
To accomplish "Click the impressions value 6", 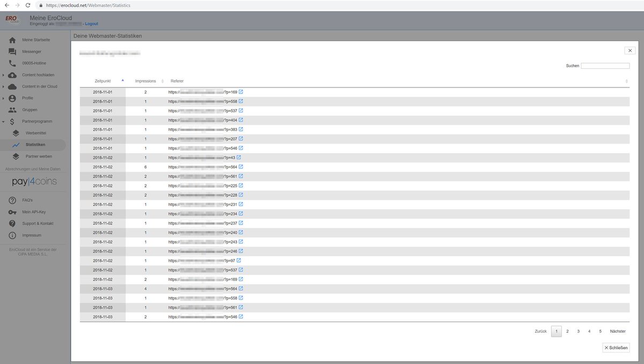I will [x=145, y=167].
